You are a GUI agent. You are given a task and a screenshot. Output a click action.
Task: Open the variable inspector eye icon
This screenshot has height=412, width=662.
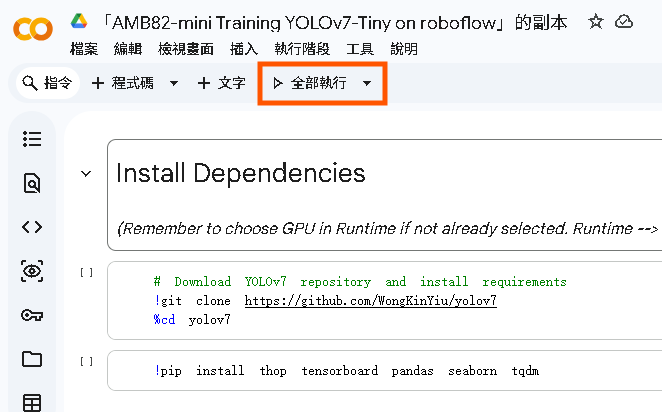pyautogui.click(x=32, y=271)
